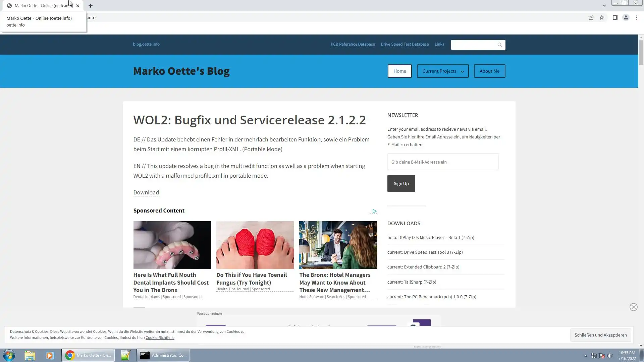Open new tab with plus button

tap(91, 6)
